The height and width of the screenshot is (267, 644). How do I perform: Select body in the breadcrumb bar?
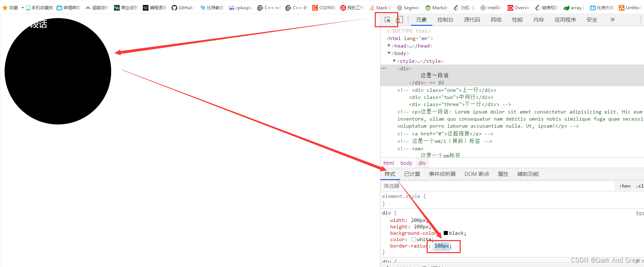(406, 163)
